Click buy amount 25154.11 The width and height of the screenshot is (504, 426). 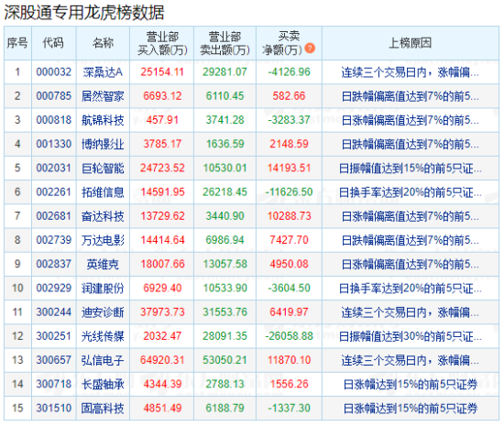point(162,72)
